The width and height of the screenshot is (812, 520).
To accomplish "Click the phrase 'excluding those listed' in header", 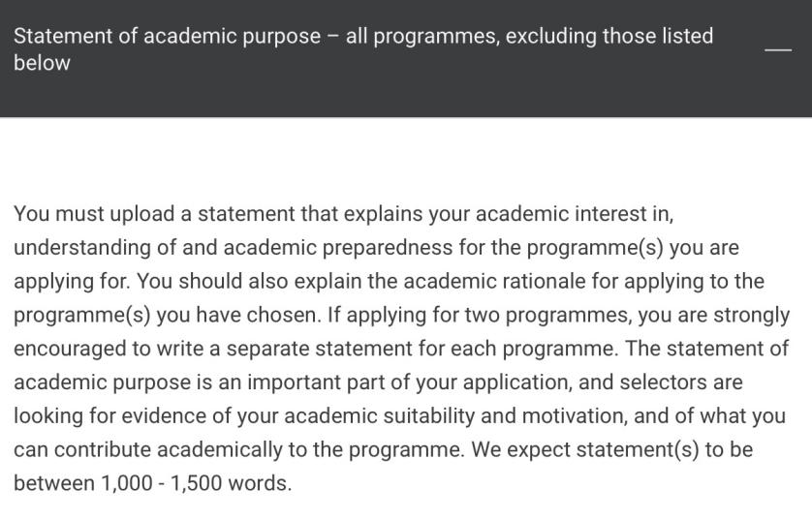I will (x=609, y=36).
